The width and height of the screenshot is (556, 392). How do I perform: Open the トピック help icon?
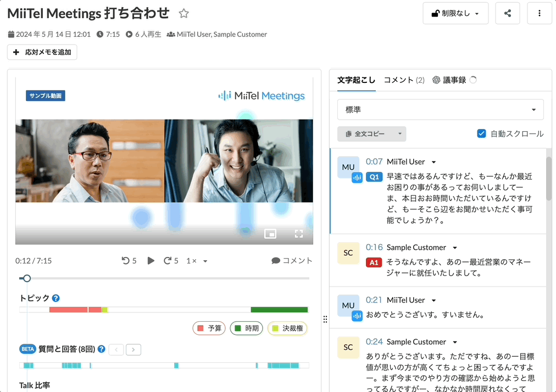click(x=55, y=298)
